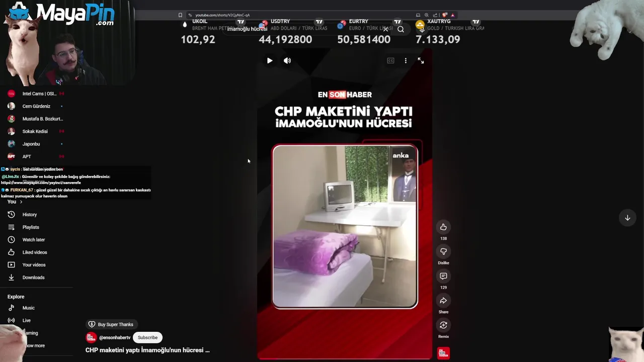Image resolution: width=644 pixels, height=362 pixels.
Task: Open the Brave Shields icon
Action: click(445, 15)
